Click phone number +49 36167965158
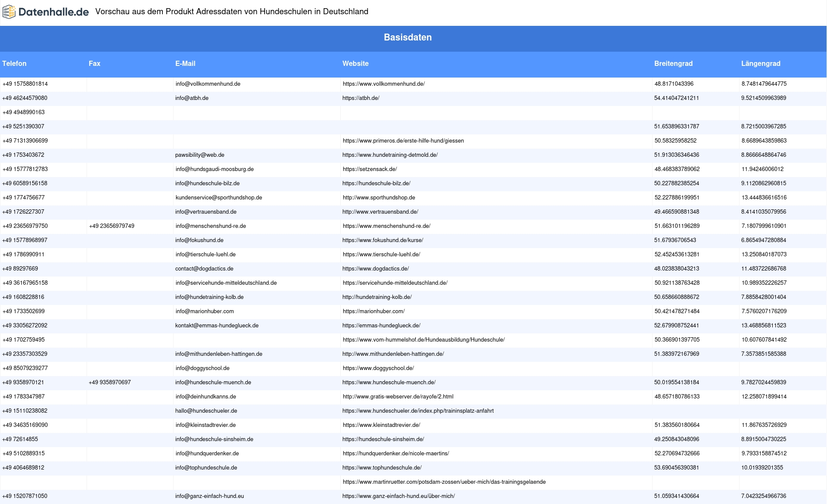This screenshot has width=827, height=504. [x=25, y=283]
